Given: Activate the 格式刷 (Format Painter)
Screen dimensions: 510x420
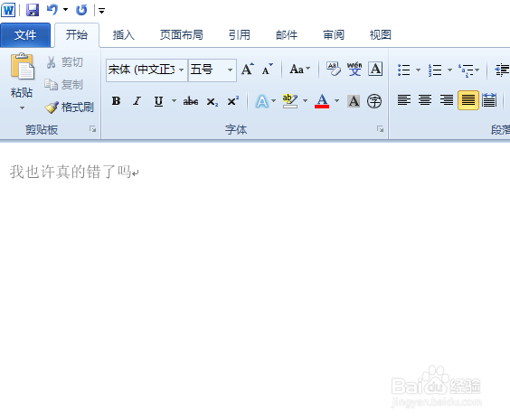Looking at the screenshot, I should [x=70, y=107].
